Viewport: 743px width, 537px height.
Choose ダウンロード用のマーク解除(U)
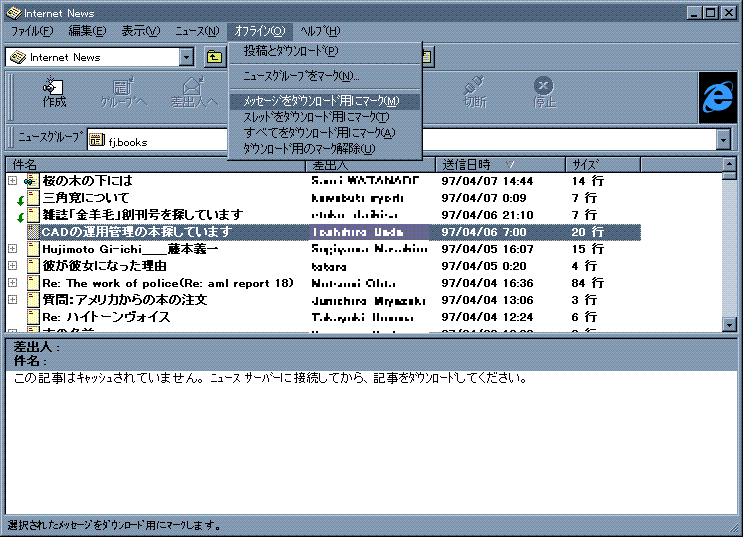325,149
